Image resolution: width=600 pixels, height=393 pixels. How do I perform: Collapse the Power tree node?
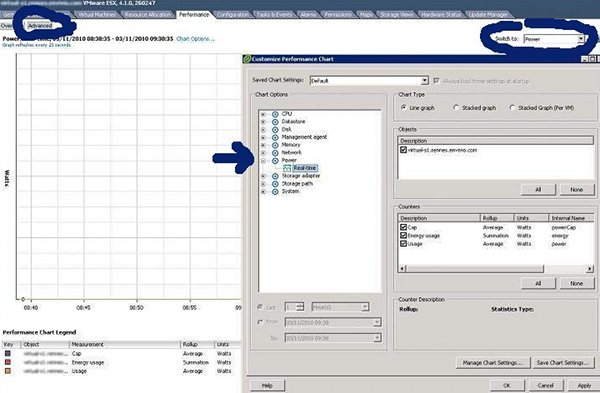click(263, 161)
